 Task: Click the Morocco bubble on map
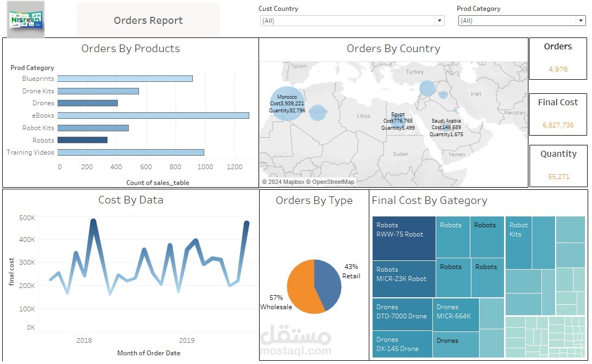[x=288, y=104]
